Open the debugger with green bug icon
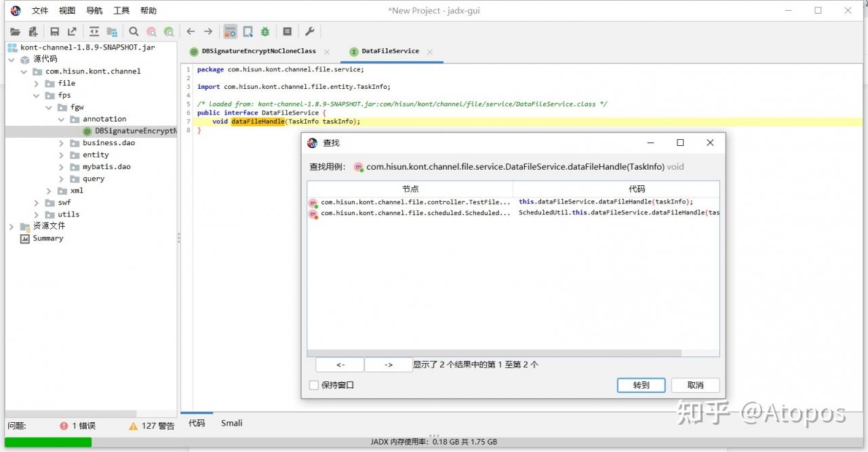The image size is (868, 452). 265,31
